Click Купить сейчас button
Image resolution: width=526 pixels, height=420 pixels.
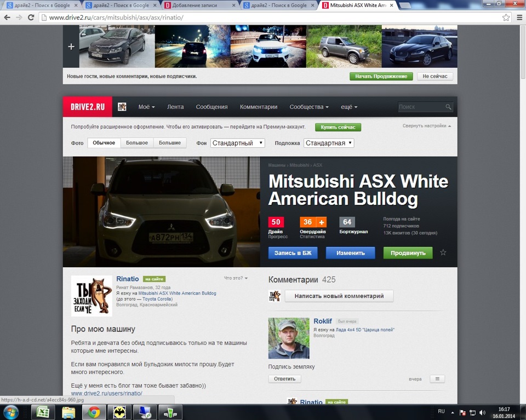(x=338, y=127)
